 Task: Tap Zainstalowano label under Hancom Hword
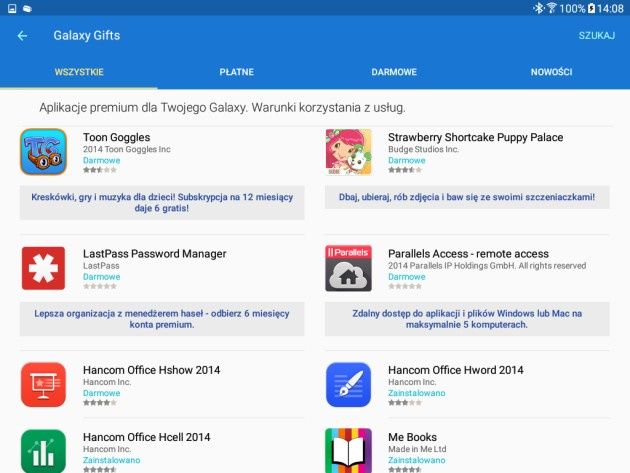pos(417,393)
